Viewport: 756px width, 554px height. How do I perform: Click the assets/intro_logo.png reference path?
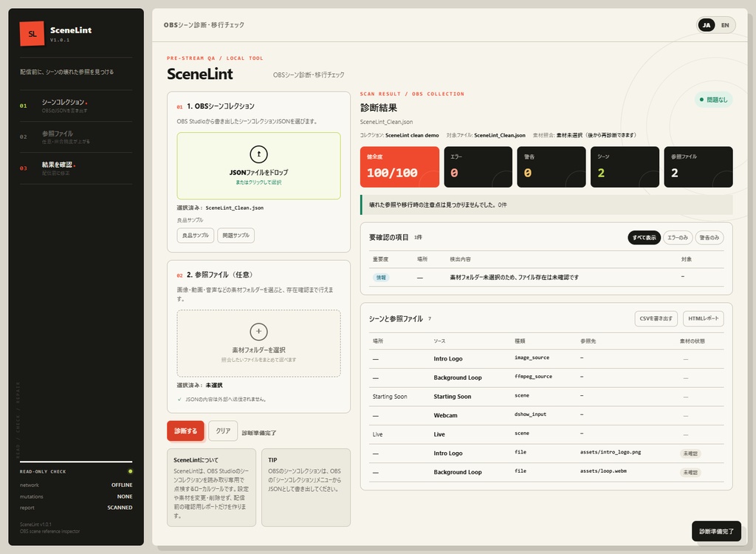[x=611, y=452]
